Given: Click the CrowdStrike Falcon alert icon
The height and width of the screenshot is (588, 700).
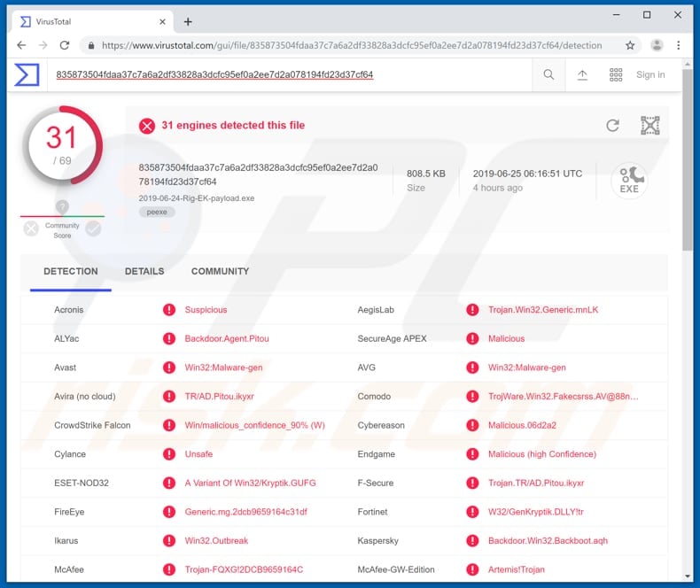Looking at the screenshot, I should pos(169,425).
